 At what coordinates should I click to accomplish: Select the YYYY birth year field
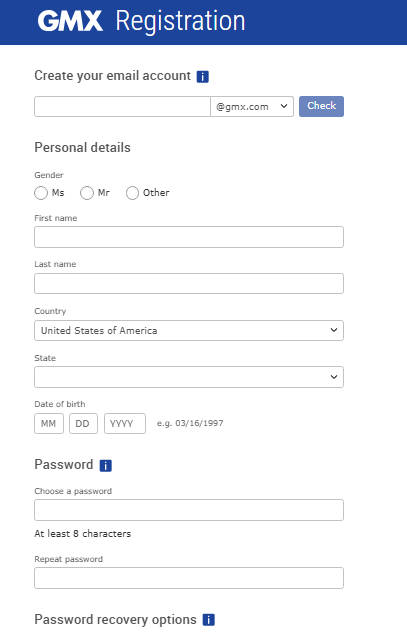[125, 424]
